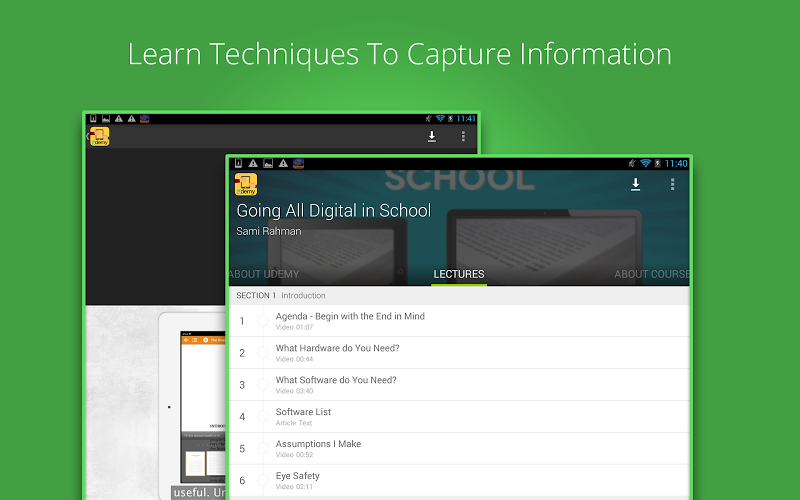The image size is (800, 500).
Task: Toggle completion circle for Eye Safety
Action: coord(263,480)
